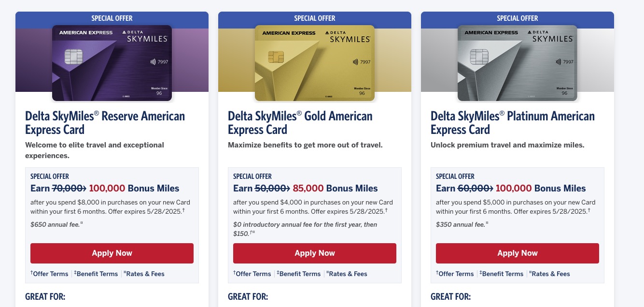This screenshot has height=307, width=644.
Task: Click the Delta SkyMiles Reserve card title
Action: (x=105, y=123)
